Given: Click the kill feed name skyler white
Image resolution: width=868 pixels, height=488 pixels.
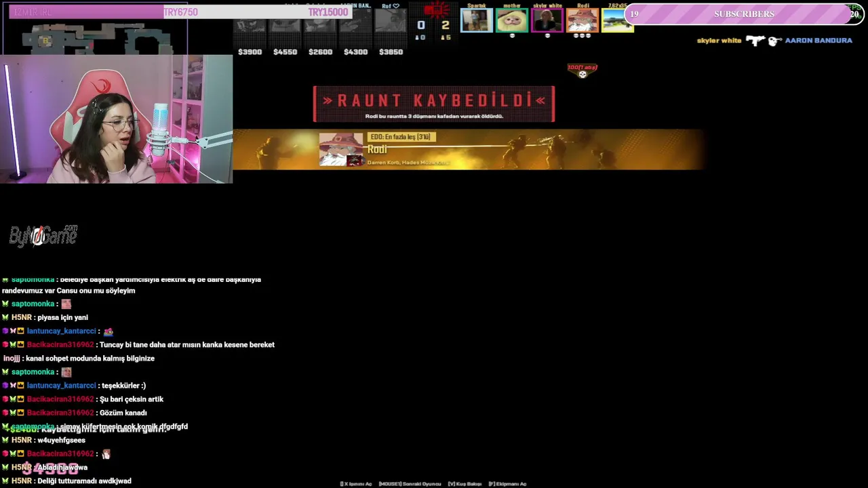Looking at the screenshot, I should (719, 41).
